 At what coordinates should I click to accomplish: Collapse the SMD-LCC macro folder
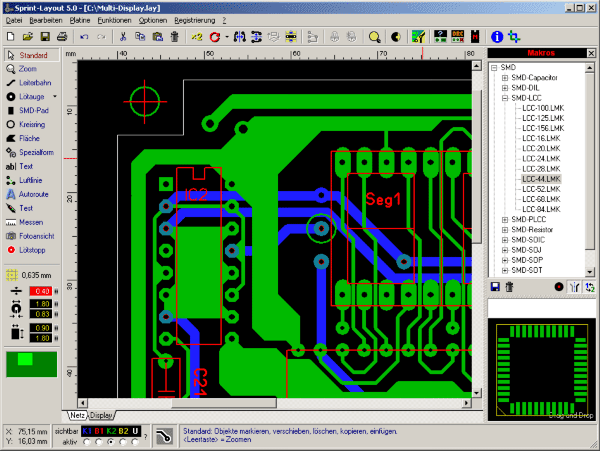click(x=503, y=96)
